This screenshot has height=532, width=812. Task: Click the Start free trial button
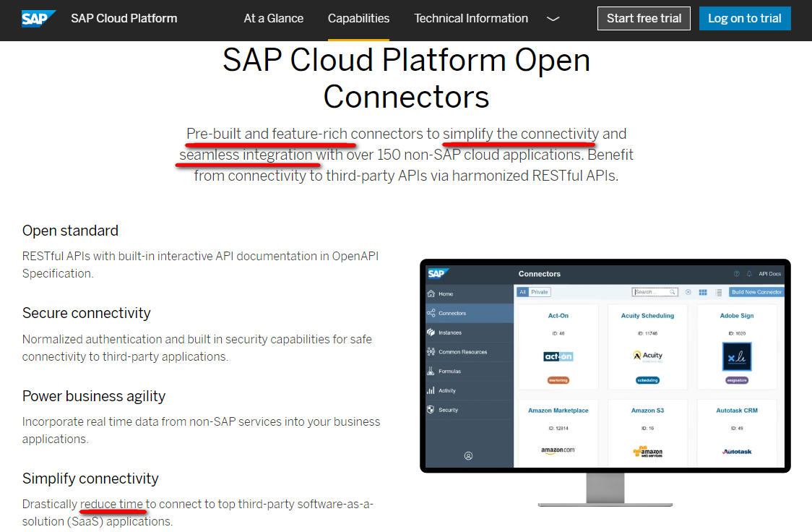tap(644, 18)
